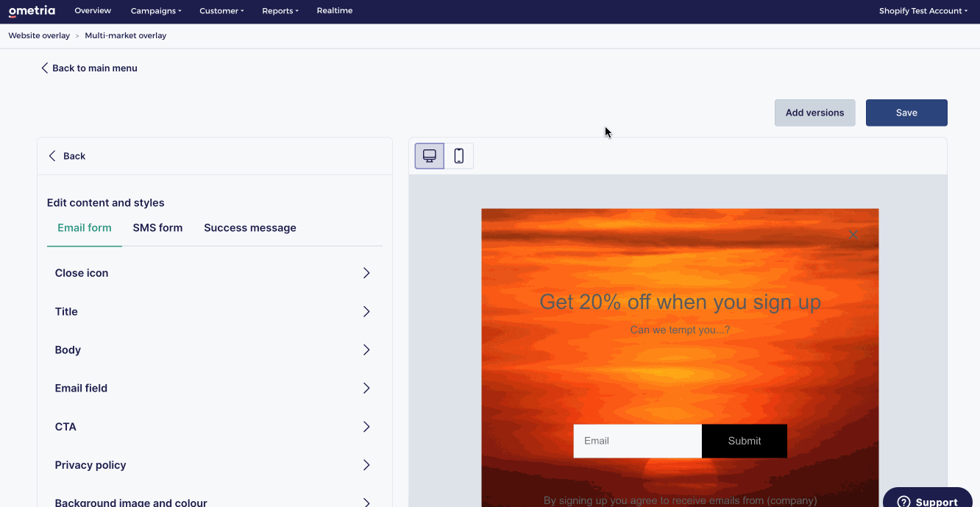Open the Campaigns dropdown menu

click(x=156, y=11)
